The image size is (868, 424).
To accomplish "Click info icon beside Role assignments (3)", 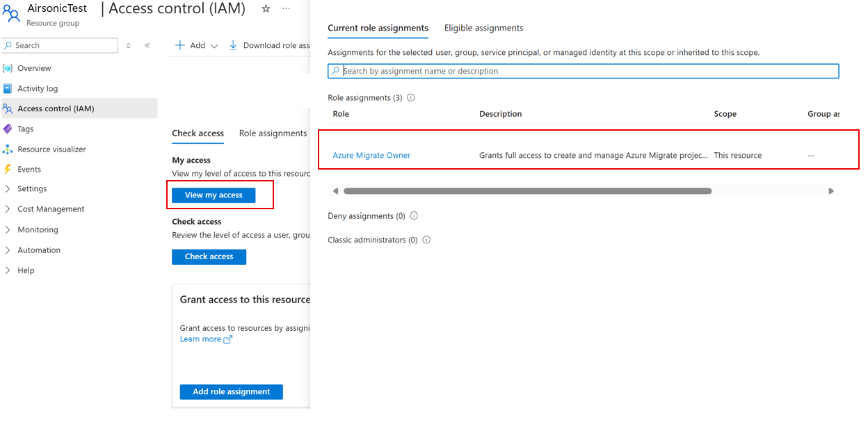I will coord(410,98).
